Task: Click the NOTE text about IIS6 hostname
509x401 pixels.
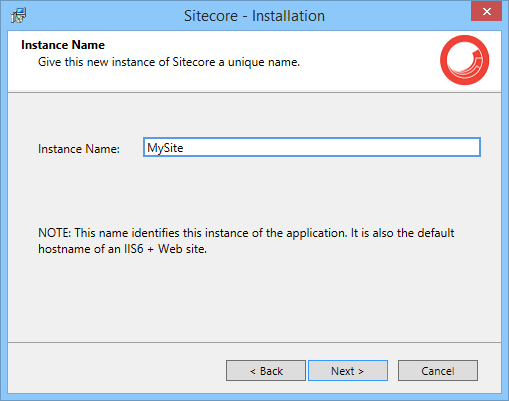Action: pos(246,241)
